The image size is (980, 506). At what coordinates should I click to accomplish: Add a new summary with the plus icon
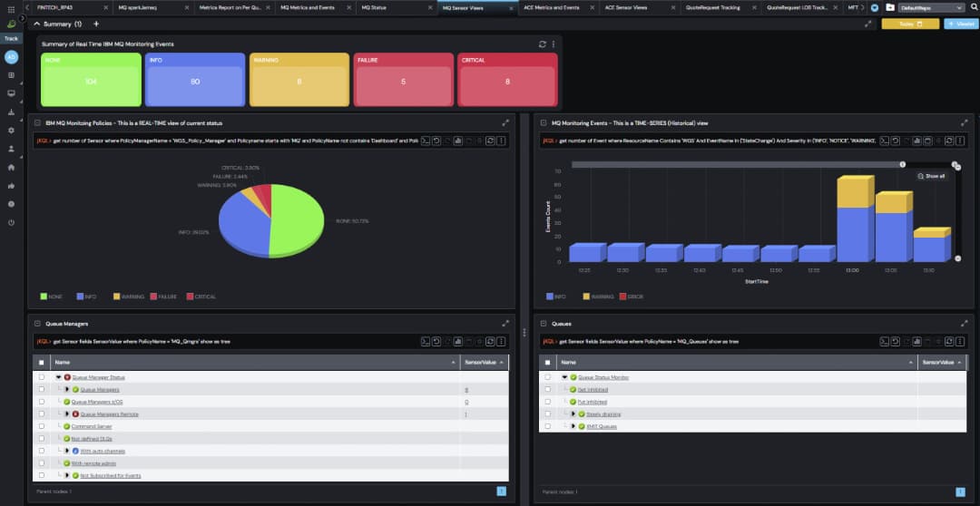(x=96, y=24)
